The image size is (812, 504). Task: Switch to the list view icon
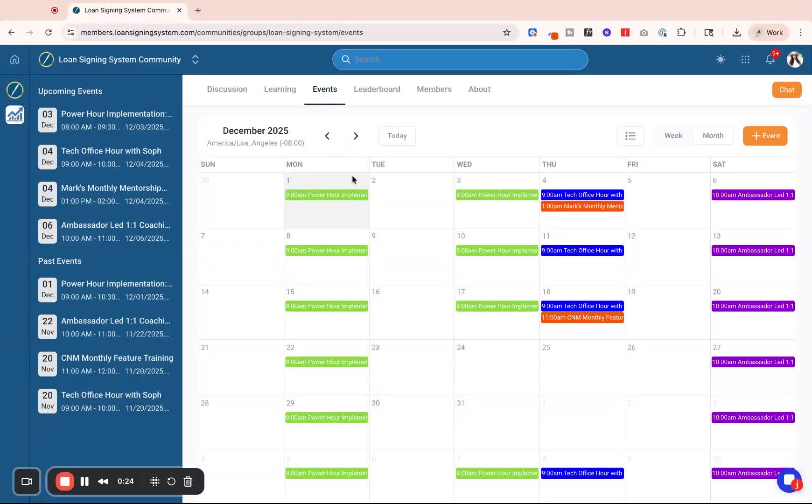click(630, 136)
